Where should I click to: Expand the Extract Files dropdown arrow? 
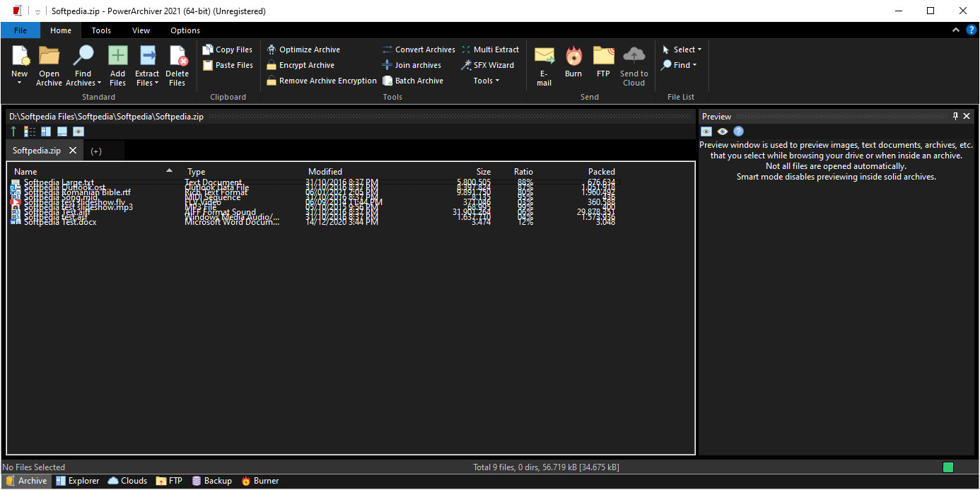pos(147,83)
